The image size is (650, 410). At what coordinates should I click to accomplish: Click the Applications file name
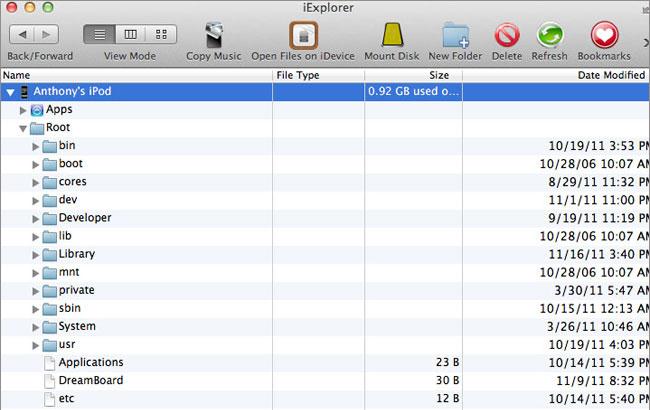click(91, 362)
